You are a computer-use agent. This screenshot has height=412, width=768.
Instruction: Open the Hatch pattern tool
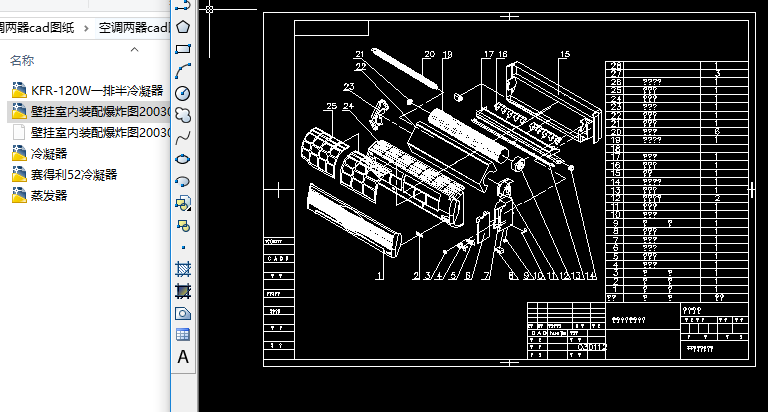coord(183,269)
